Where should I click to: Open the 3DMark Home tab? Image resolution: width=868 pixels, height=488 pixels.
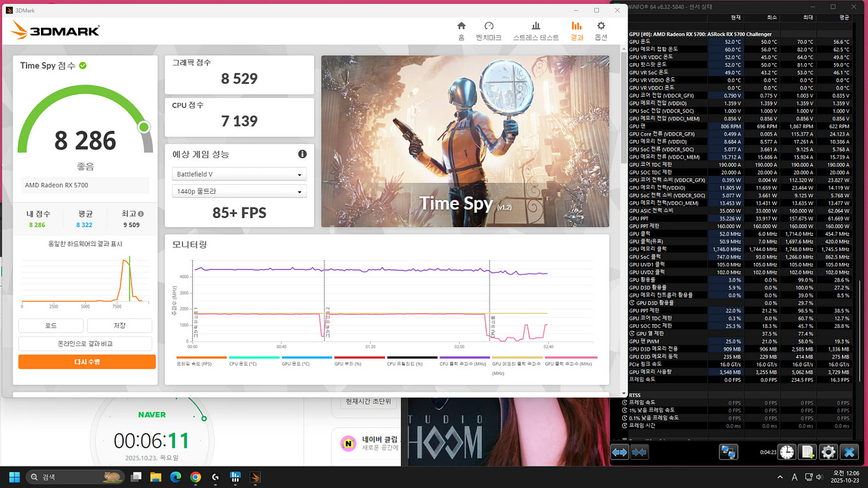(x=461, y=30)
